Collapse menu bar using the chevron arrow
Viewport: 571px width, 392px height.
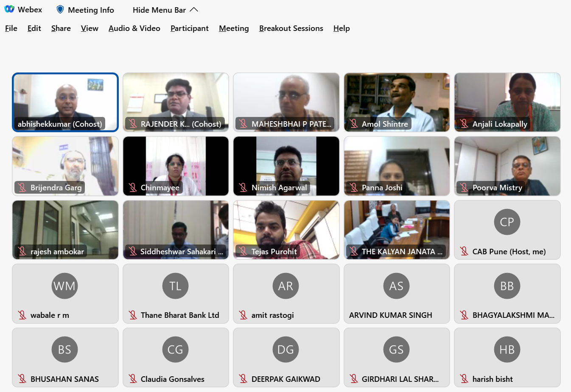[x=194, y=10]
